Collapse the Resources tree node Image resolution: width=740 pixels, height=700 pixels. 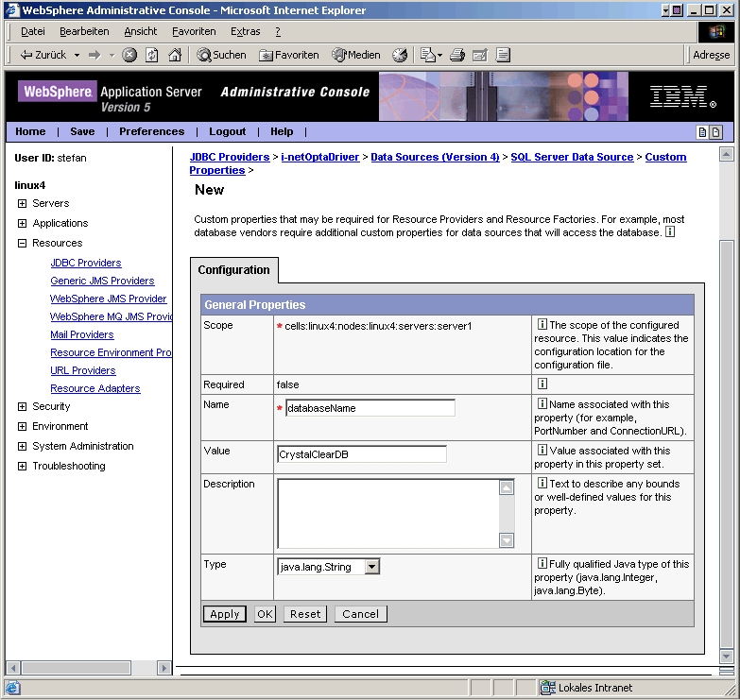point(22,243)
